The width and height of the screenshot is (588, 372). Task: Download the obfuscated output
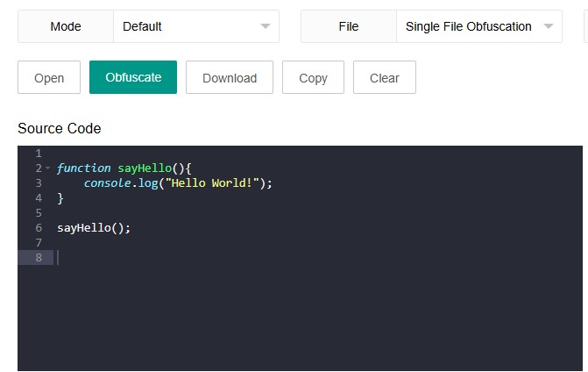(x=230, y=77)
